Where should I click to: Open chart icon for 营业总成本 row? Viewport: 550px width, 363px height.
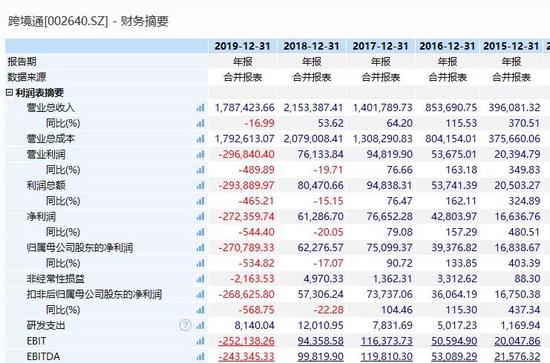[200, 139]
